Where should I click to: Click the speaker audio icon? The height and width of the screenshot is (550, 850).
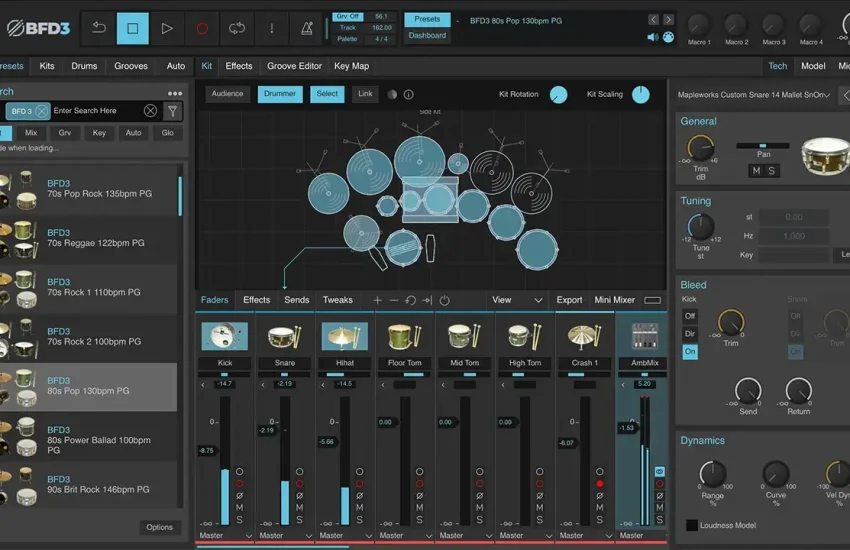click(x=653, y=37)
